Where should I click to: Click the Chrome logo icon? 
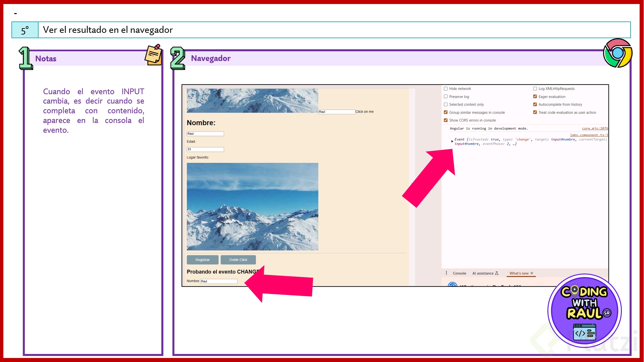[x=618, y=53]
